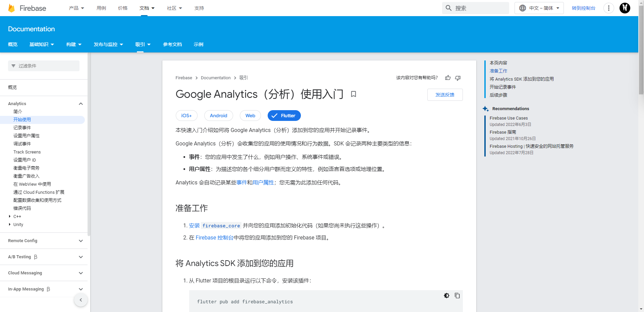
Task: Click the globe language icon
Action: [523, 8]
